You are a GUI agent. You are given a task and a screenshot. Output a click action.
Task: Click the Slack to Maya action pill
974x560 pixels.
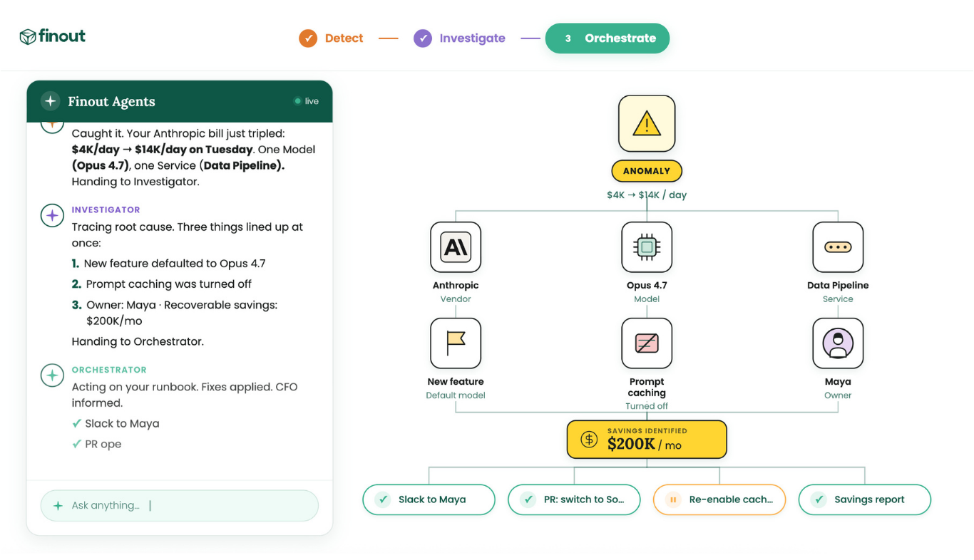(429, 499)
